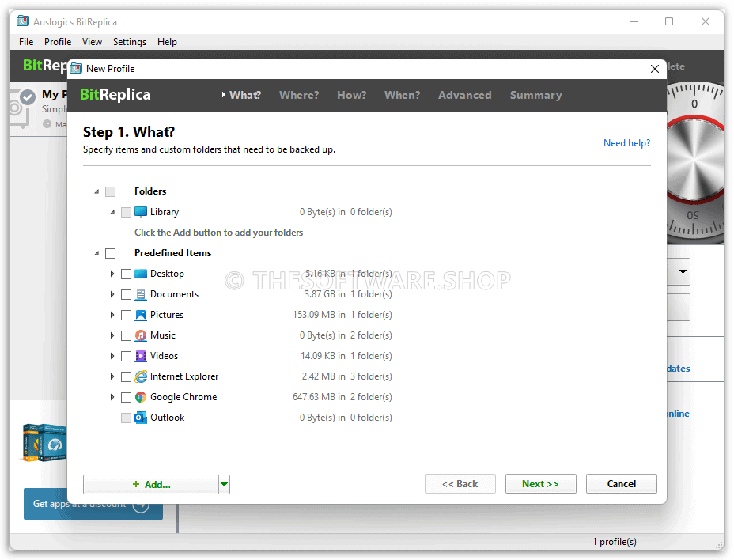734x560 pixels.
Task: Expand the Desktop item
Action: [112, 274]
